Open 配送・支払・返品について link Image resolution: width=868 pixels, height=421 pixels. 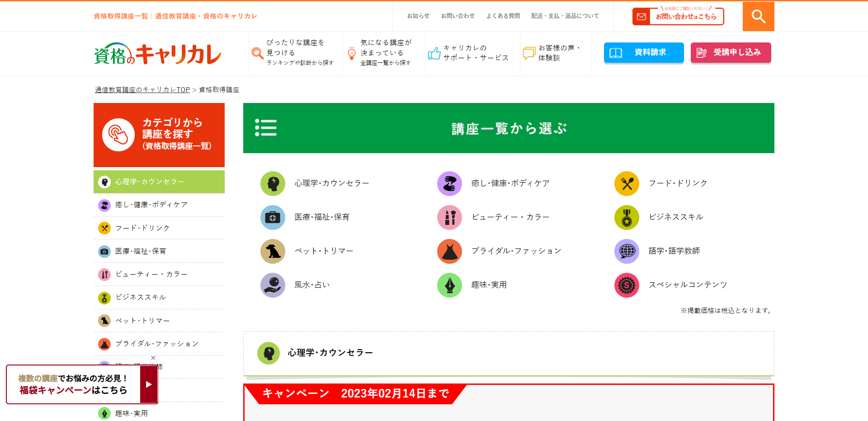(x=565, y=16)
